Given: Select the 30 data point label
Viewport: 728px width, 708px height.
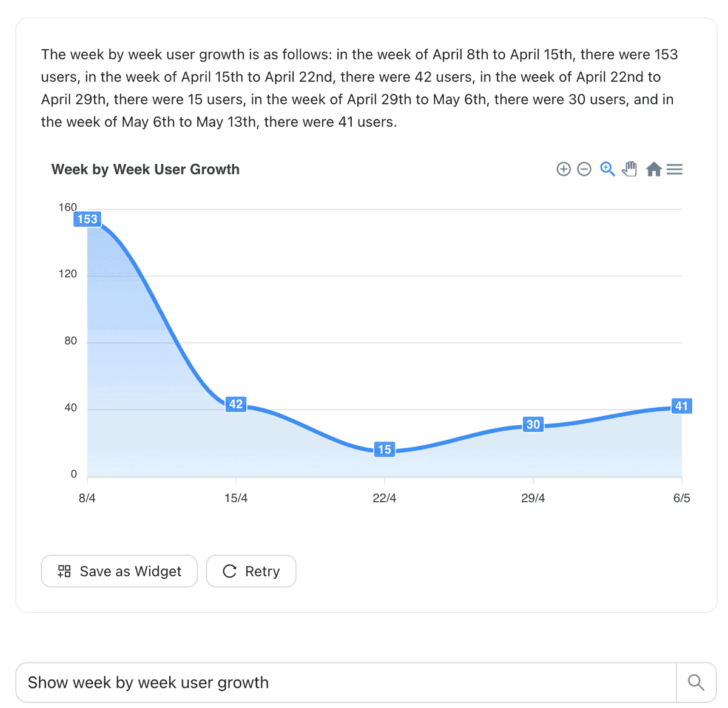Looking at the screenshot, I should [533, 425].
